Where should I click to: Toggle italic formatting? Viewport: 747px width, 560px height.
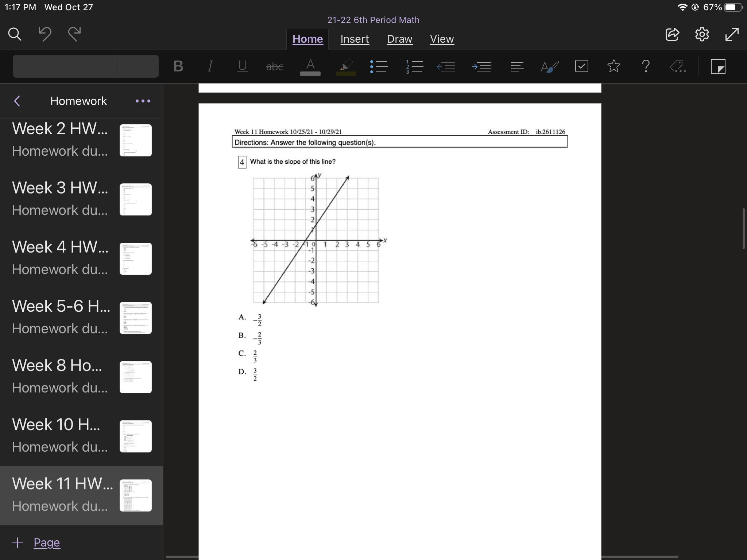(x=210, y=66)
